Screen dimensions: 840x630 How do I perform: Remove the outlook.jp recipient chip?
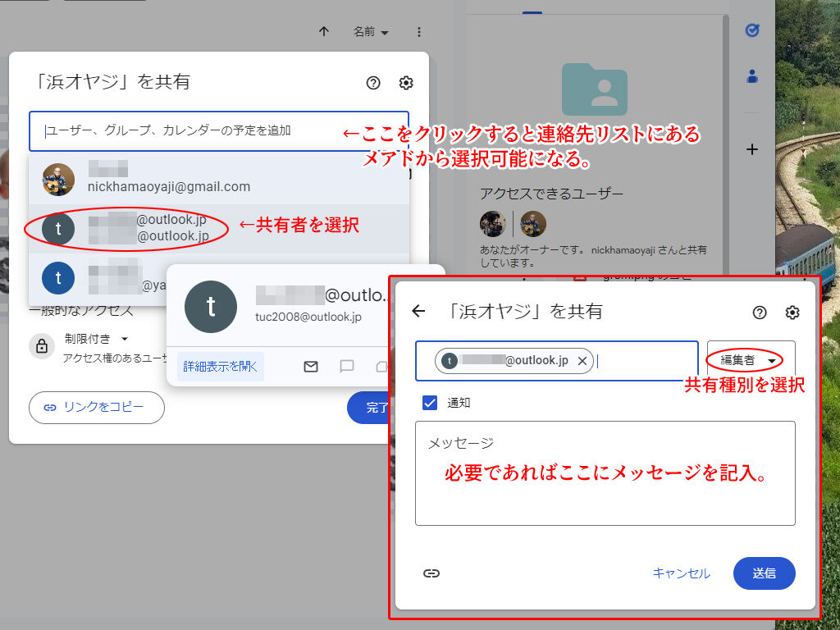pyautogui.click(x=582, y=361)
